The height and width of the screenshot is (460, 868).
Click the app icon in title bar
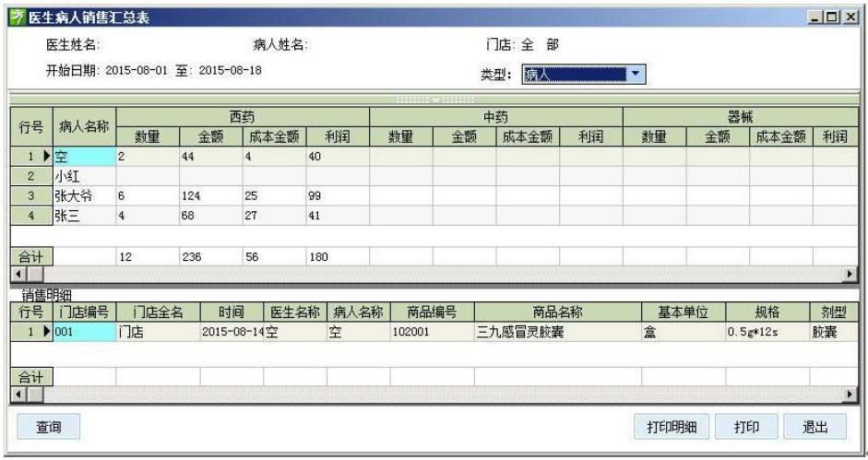pyautogui.click(x=18, y=18)
